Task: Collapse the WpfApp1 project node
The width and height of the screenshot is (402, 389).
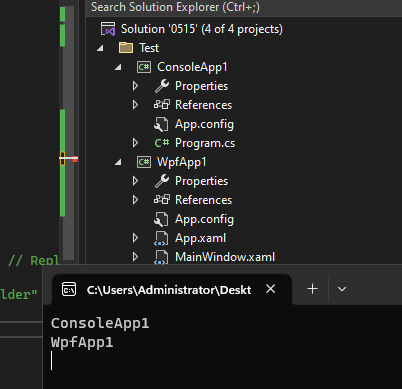Action: point(118,162)
